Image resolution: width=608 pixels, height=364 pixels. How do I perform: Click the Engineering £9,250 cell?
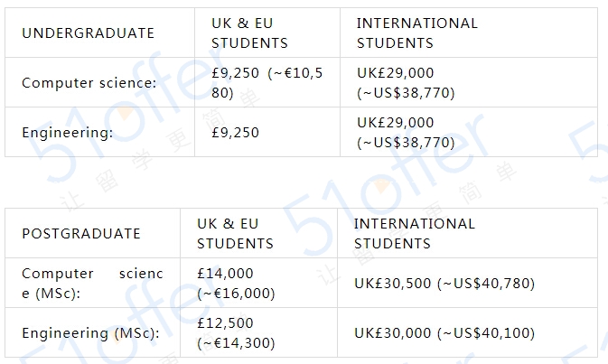tap(267, 132)
